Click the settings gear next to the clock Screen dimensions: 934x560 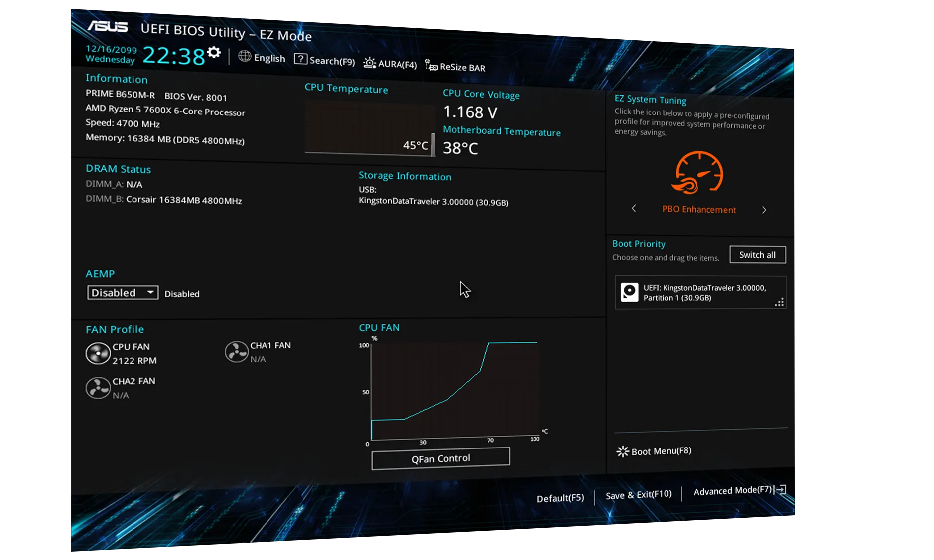point(214,53)
